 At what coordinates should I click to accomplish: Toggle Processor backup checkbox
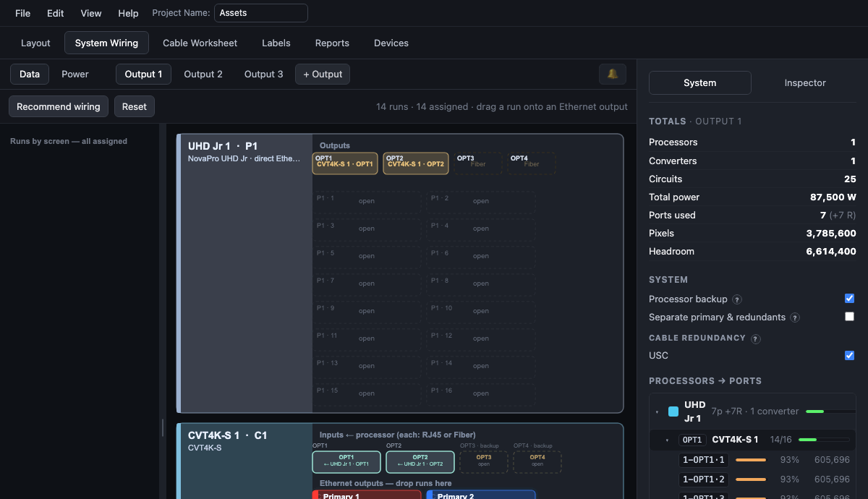[x=850, y=299]
